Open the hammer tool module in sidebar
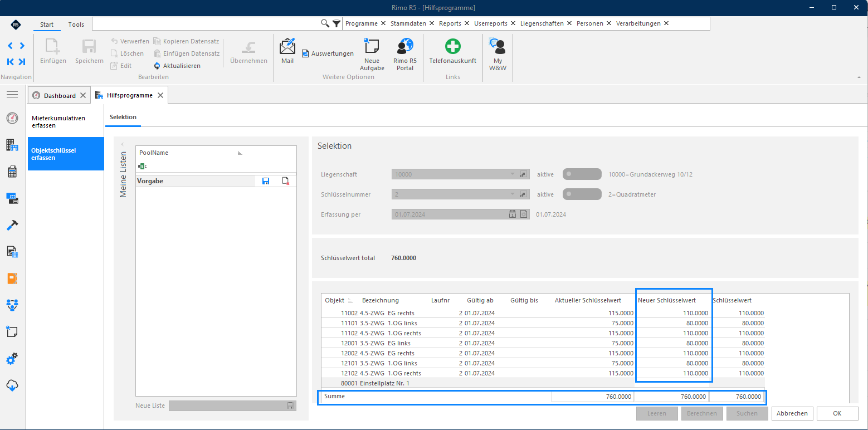The image size is (868, 430). 12,224
